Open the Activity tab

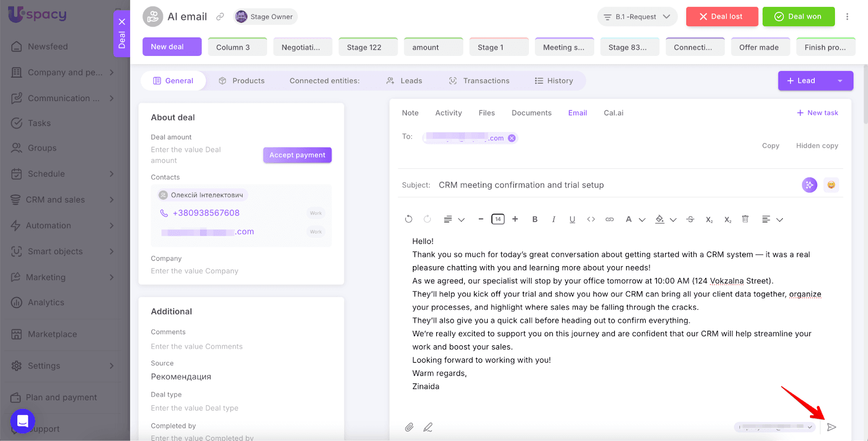pos(448,113)
